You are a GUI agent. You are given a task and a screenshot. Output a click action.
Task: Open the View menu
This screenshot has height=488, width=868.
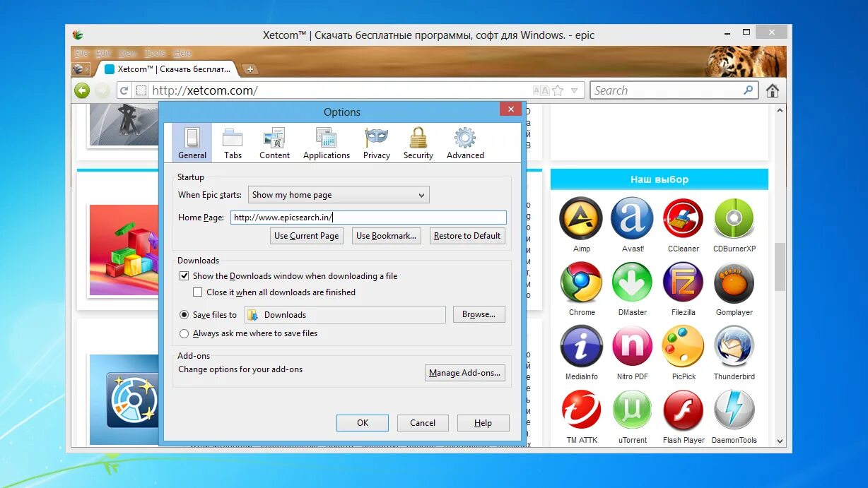[x=128, y=54]
